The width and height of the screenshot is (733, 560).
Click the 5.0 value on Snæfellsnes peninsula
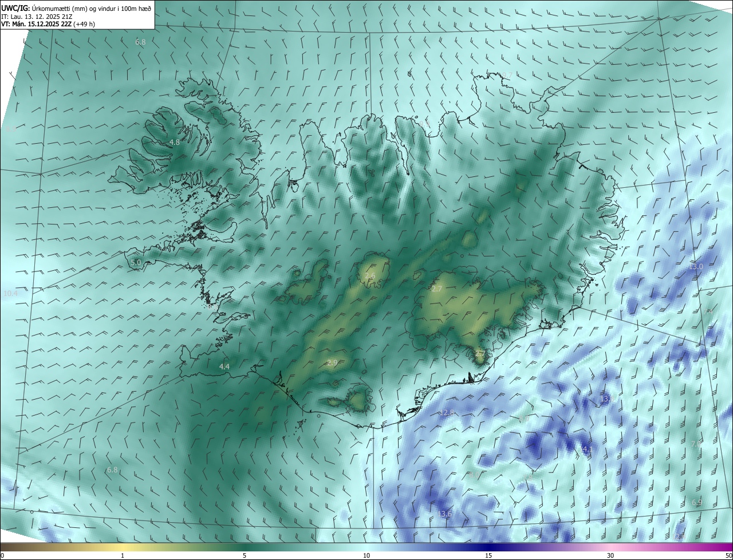point(136,262)
